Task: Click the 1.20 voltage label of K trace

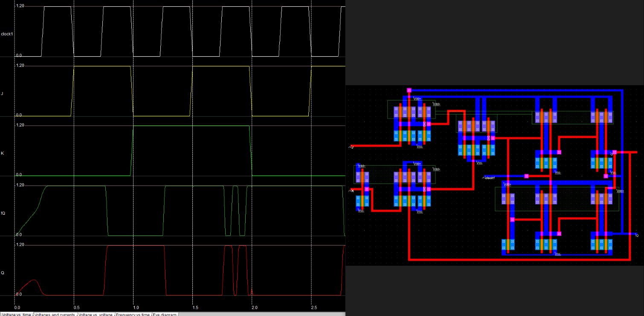Action: pos(20,125)
